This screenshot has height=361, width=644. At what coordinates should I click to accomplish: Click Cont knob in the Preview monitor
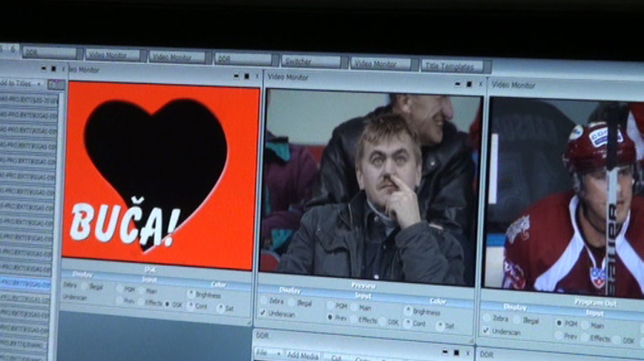407,324
